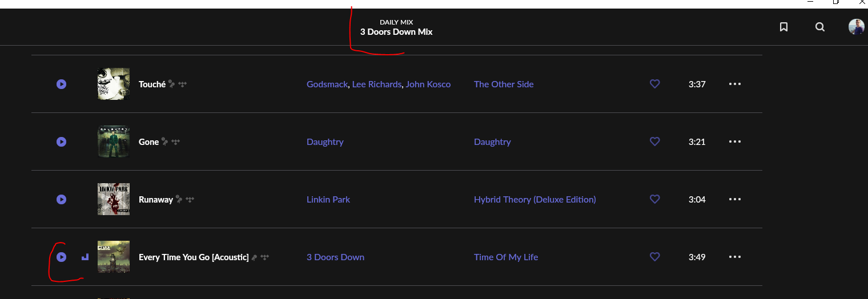Open the user profile avatar
868x299 pixels.
(x=856, y=27)
